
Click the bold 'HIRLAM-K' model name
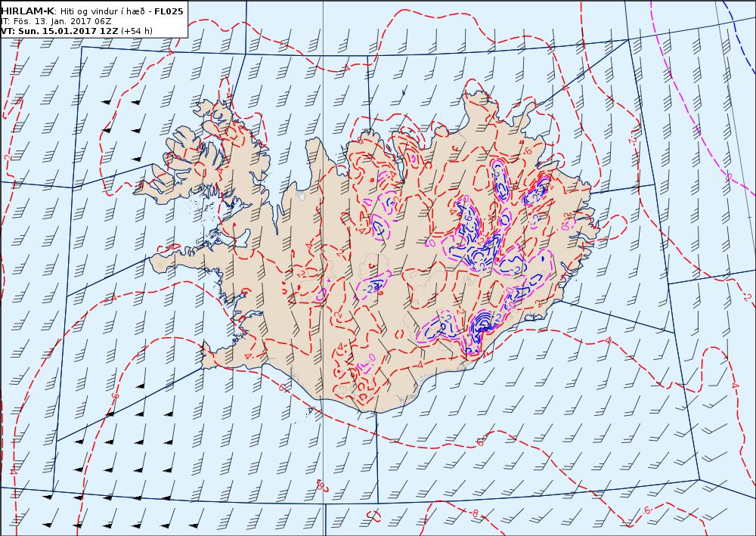(27, 11)
